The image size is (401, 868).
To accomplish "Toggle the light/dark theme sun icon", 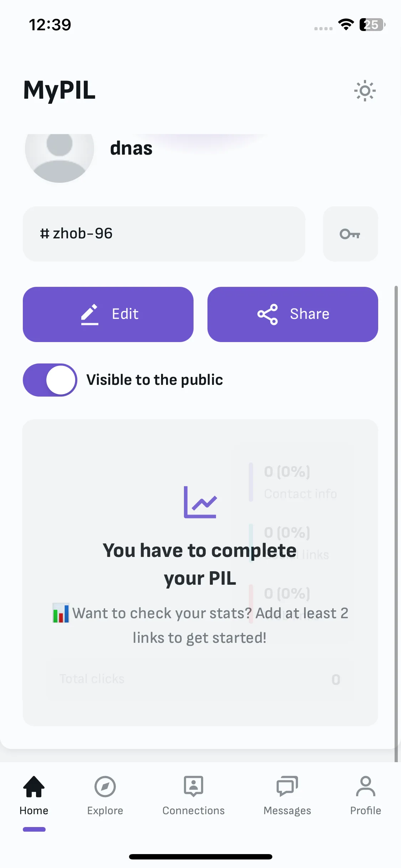I will coord(365,91).
